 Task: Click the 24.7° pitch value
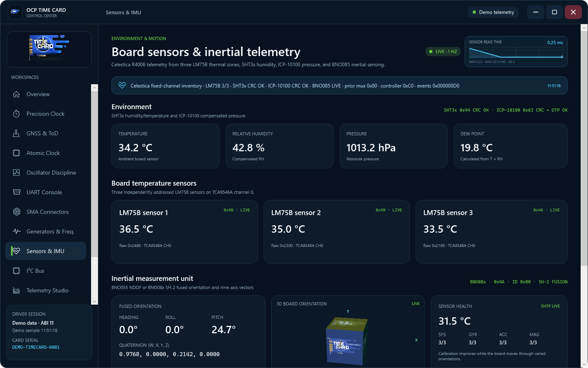[223, 330]
